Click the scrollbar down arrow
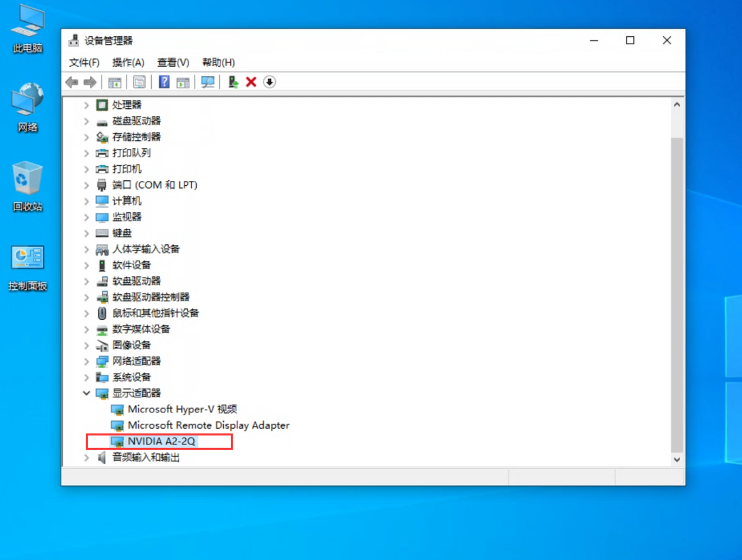This screenshot has width=742, height=560. 677,459
